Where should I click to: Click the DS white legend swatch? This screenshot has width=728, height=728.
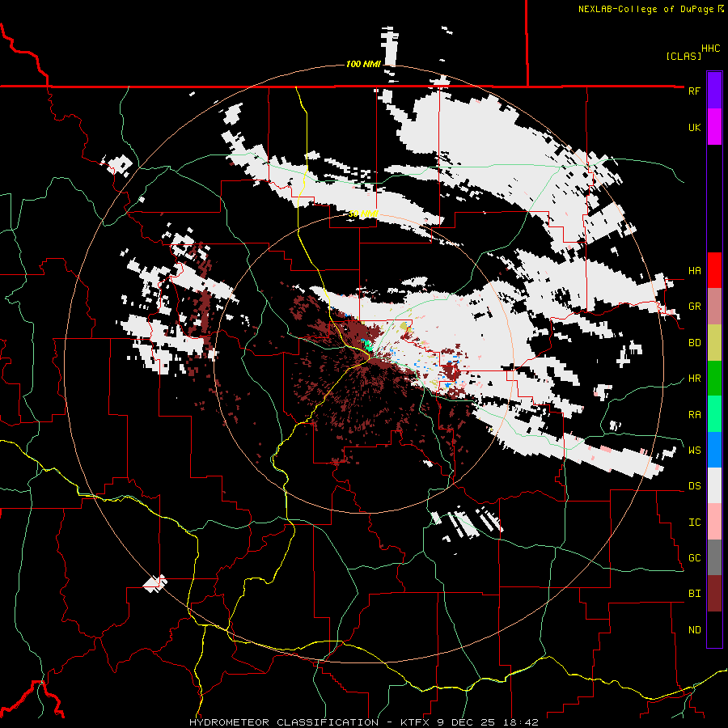[x=714, y=485]
